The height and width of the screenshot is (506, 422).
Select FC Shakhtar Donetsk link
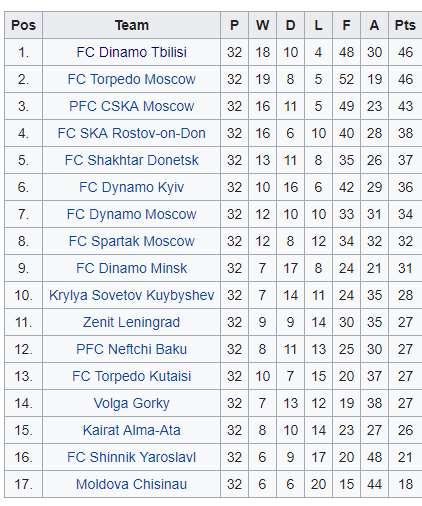(x=131, y=160)
